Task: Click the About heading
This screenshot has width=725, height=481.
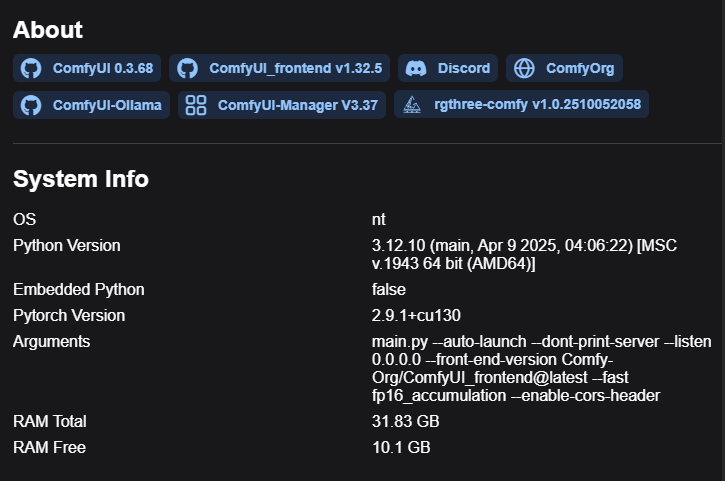Action: tap(48, 30)
